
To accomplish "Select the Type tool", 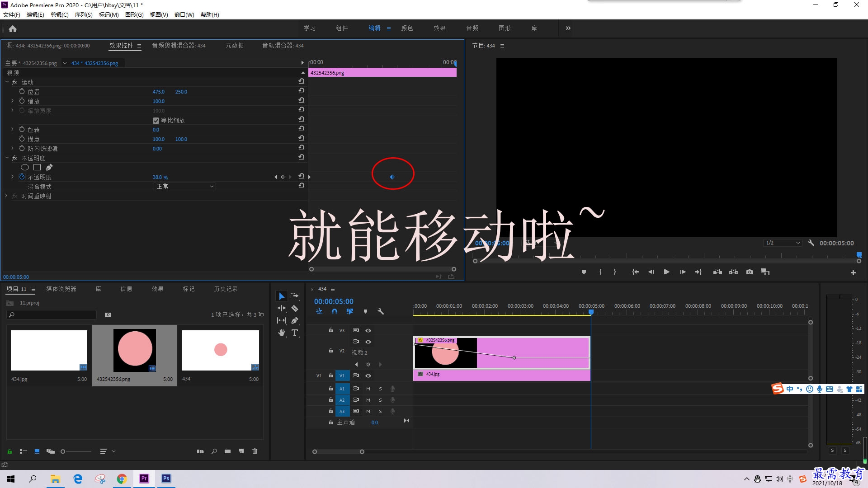I will coord(295,333).
